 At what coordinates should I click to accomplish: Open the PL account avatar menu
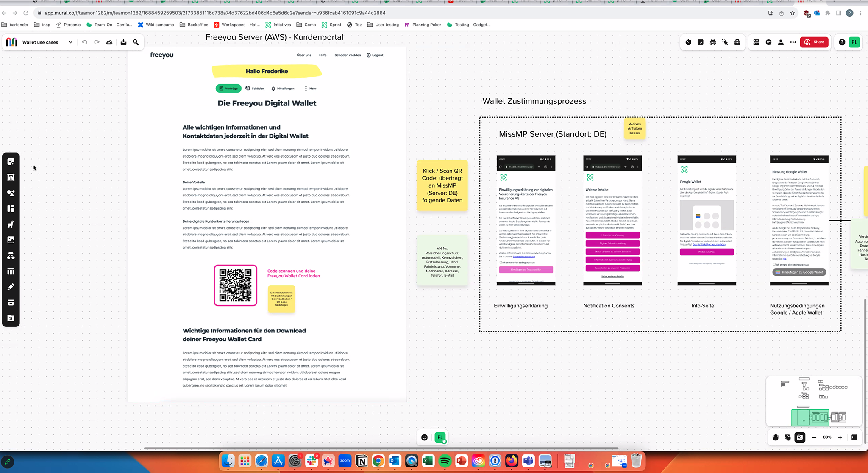click(x=854, y=42)
